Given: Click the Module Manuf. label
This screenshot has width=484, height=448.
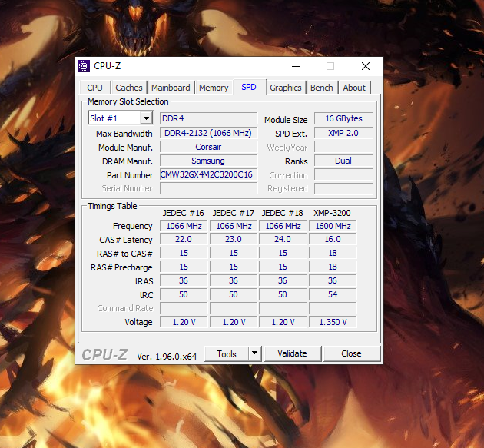Looking at the screenshot, I should point(125,148).
